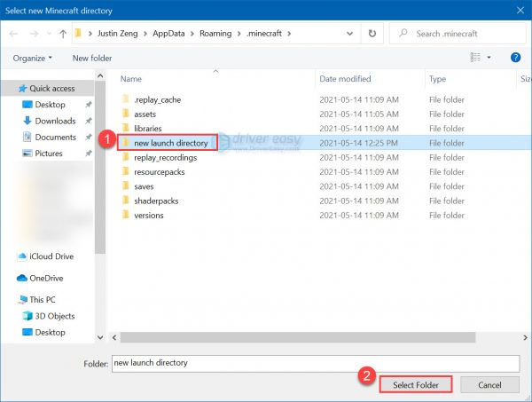532x402 pixels.
Task: Select AppData in the breadcrumb
Action: 168,33
